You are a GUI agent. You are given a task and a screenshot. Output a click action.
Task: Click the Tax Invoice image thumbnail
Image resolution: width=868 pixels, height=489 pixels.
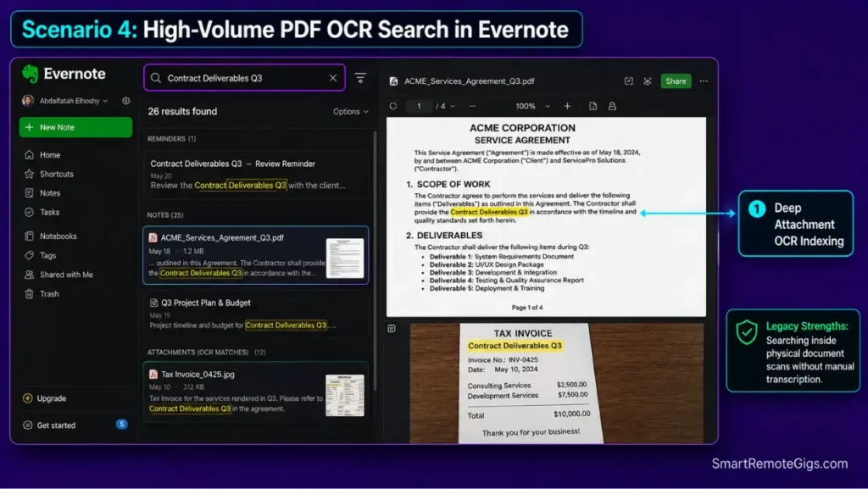pos(344,395)
